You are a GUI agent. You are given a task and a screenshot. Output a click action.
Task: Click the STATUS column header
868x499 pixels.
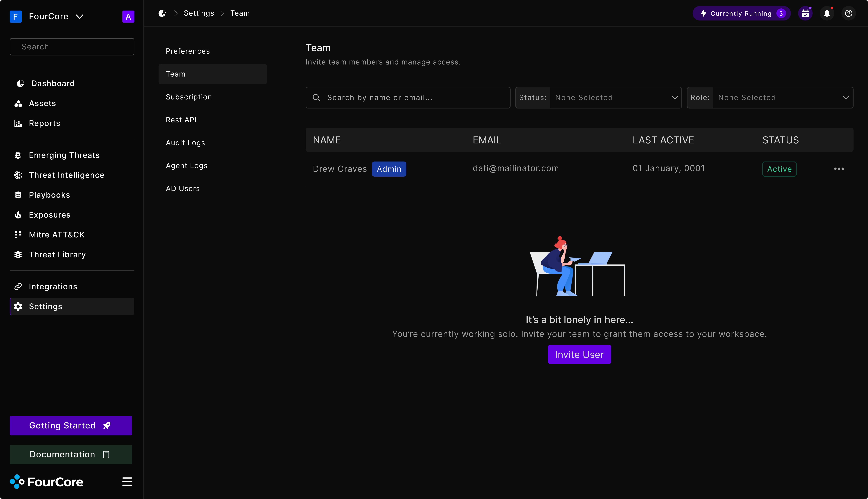[781, 140]
